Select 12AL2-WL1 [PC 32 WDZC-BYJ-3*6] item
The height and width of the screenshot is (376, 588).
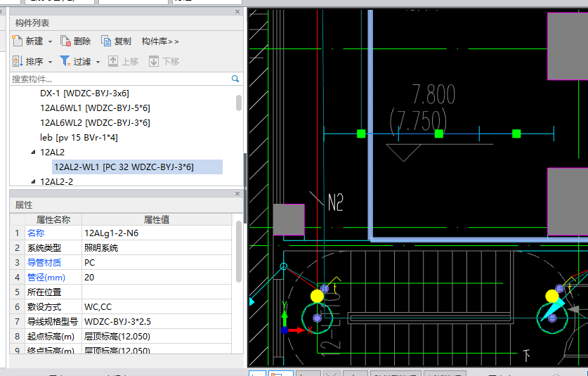pos(137,167)
